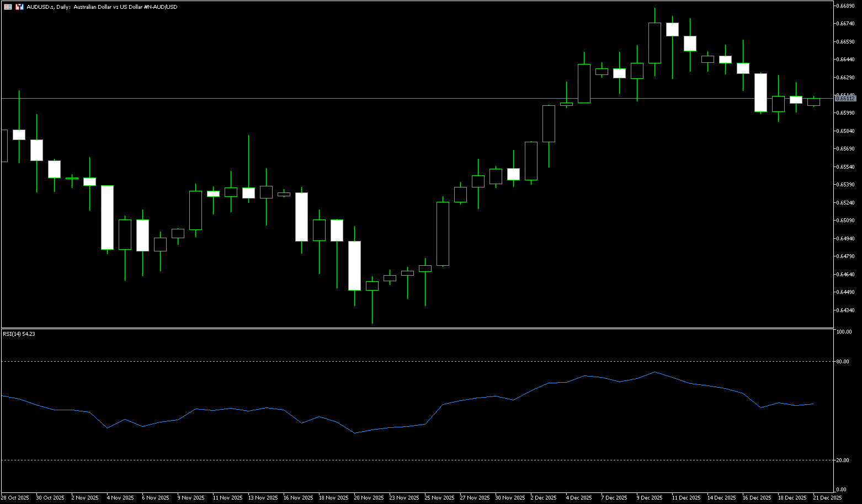Select the 21 Dec 2025 date label
This screenshot has height=504, width=862.
828,498
